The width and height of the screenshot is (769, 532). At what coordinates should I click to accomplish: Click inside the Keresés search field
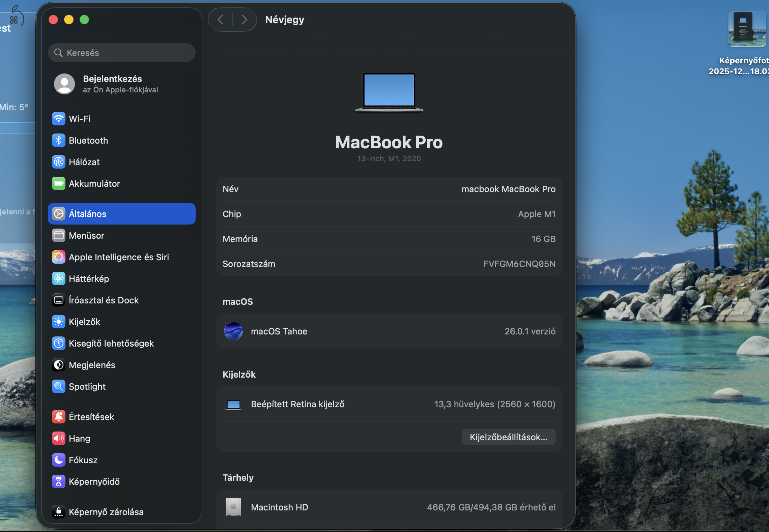pos(121,53)
